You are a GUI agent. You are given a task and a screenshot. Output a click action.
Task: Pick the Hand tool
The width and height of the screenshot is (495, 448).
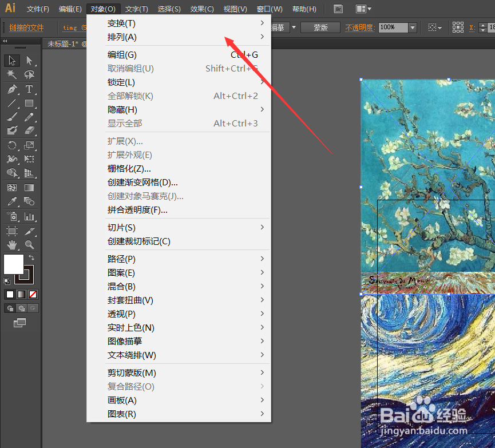[x=12, y=245]
